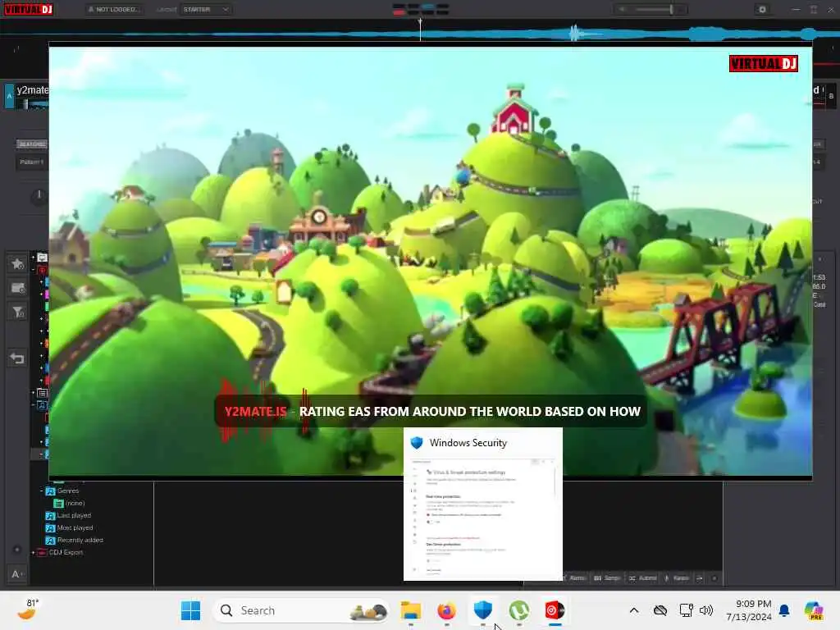This screenshot has height=630, width=840.
Task: Open the Windows Security preview thumbnail
Action: click(x=482, y=504)
